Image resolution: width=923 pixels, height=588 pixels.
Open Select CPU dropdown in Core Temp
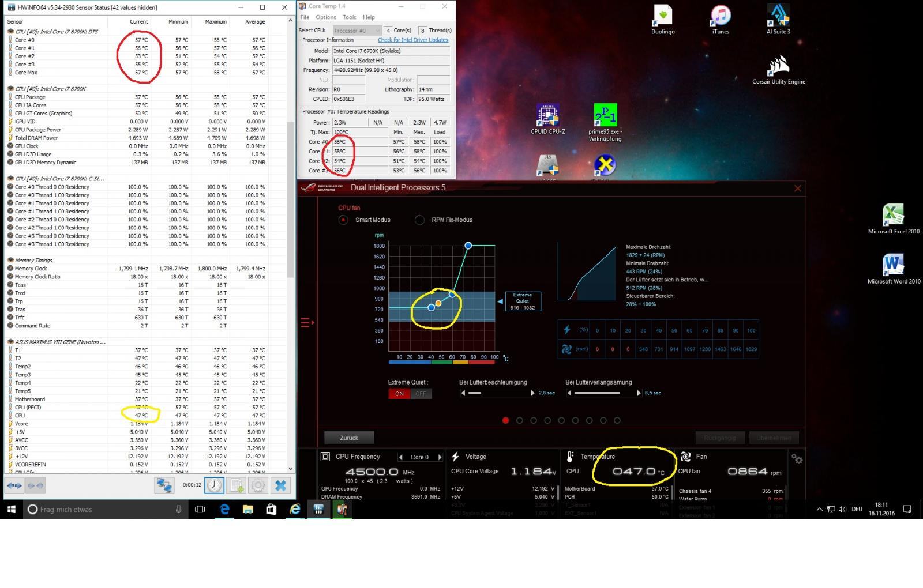357,30
